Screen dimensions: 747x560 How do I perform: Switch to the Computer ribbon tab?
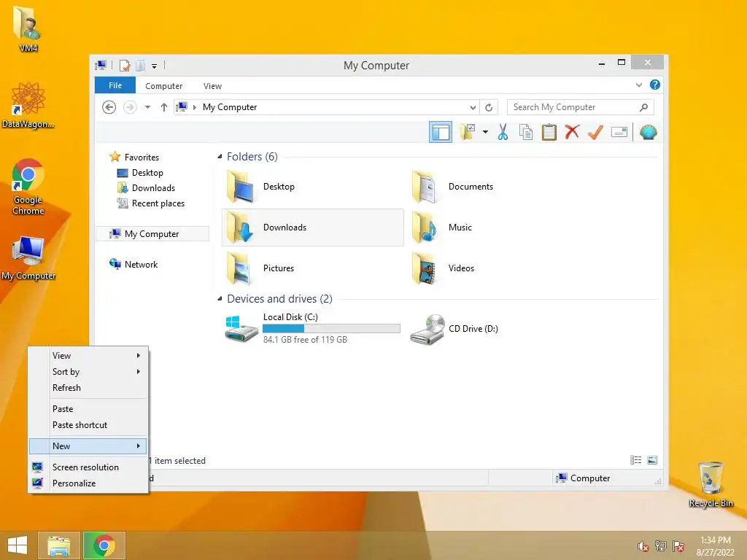(164, 86)
